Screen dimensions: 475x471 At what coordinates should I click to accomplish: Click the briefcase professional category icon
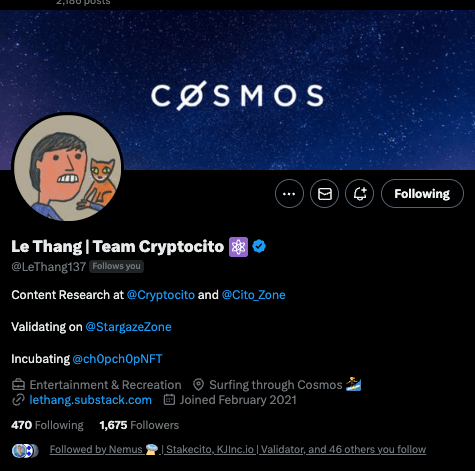click(18, 385)
